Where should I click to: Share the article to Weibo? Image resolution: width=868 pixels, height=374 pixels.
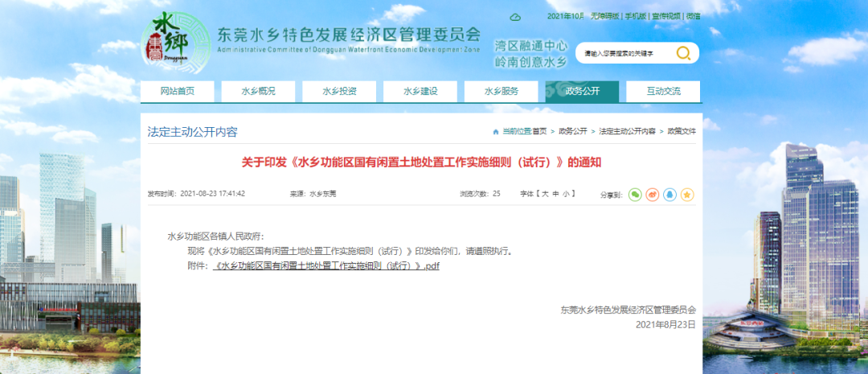(652, 195)
